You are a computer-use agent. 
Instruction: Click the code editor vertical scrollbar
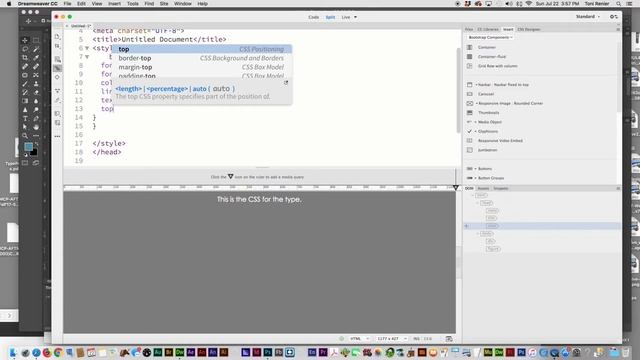pyautogui.click(x=458, y=90)
